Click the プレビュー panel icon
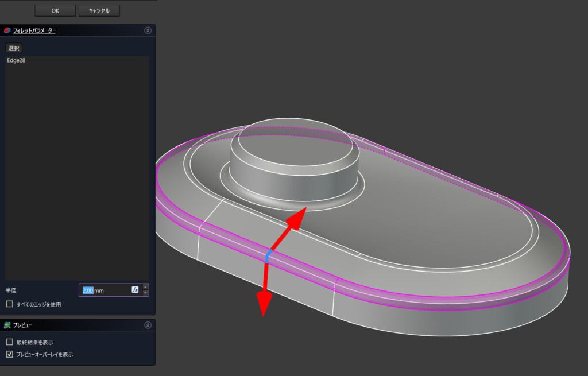This screenshot has width=588, height=376. click(x=7, y=325)
